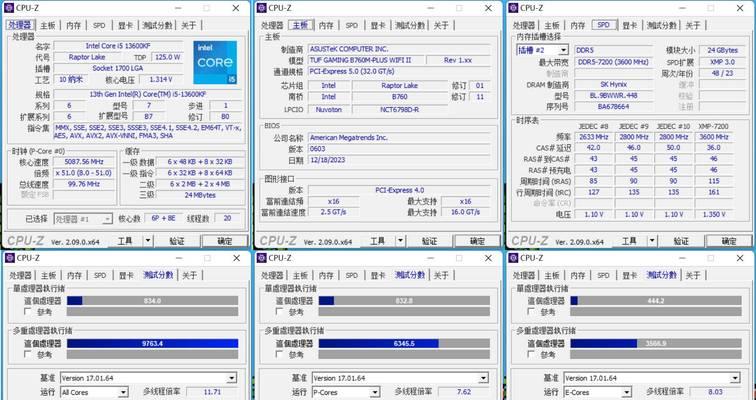Expand 工具 arrow in the SPD tab window
This screenshot has width=756, height=400.
652,240
